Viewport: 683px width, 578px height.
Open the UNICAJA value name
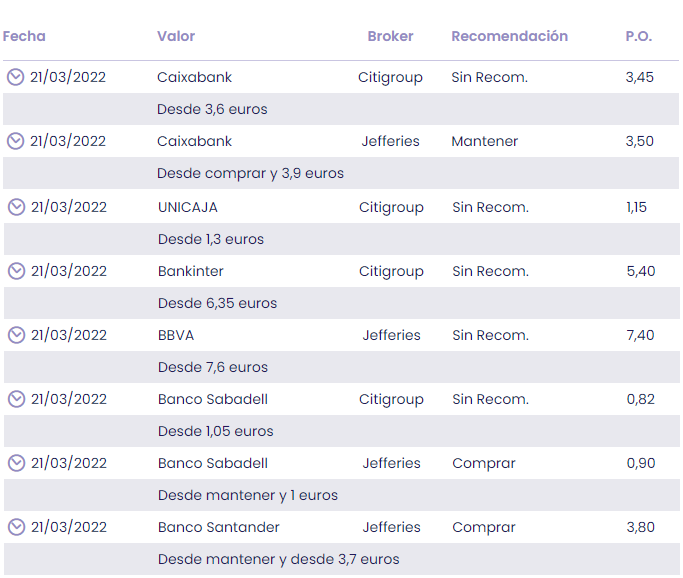(x=188, y=207)
